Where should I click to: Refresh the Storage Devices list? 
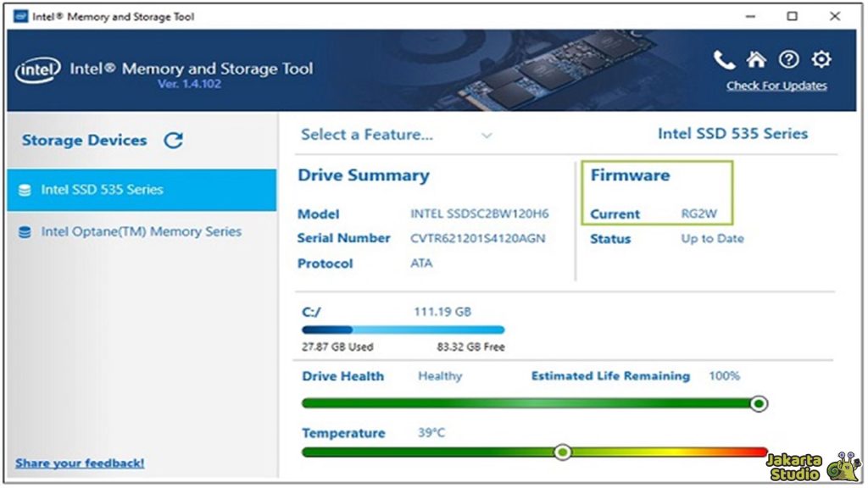click(172, 140)
